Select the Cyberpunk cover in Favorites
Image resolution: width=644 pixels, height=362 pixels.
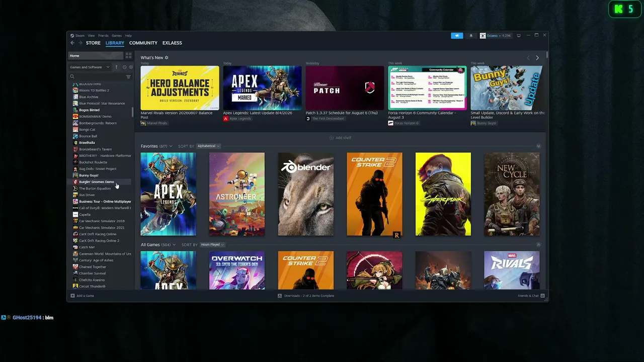[x=443, y=194]
